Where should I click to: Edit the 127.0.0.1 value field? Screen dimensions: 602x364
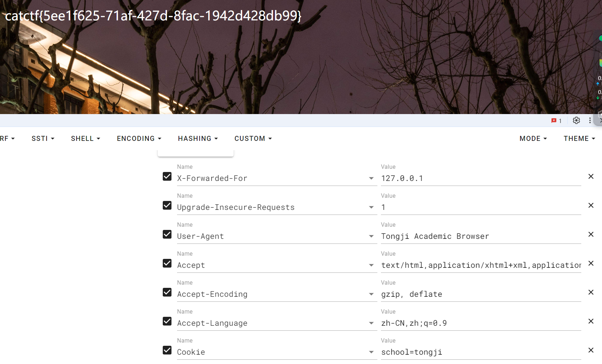point(481,178)
